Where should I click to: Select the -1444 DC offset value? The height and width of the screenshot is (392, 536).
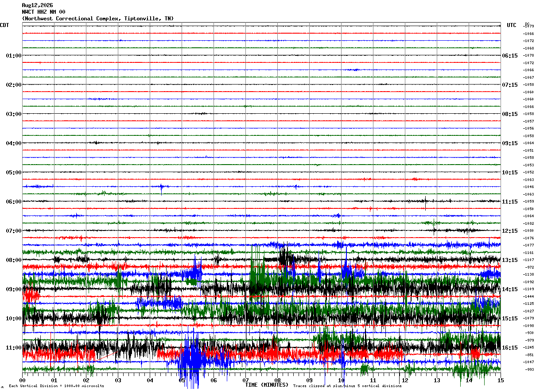(x=529, y=296)
